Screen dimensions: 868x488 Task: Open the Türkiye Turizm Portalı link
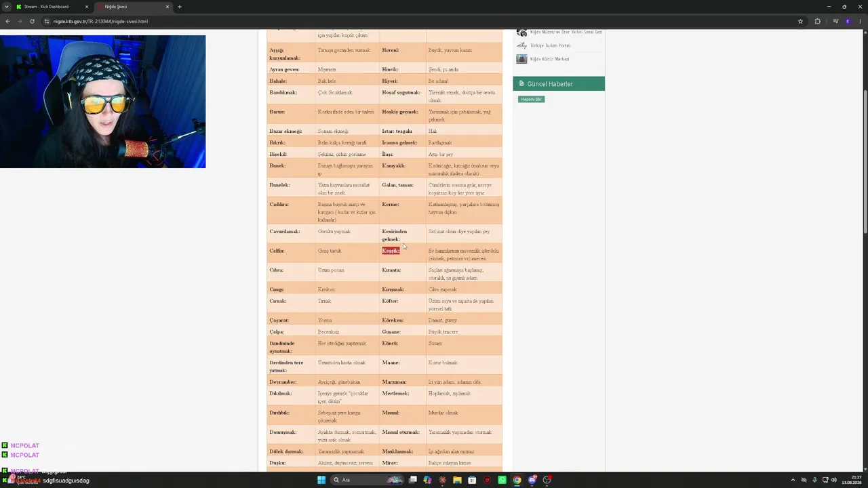pyautogui.click(x=550, y=45)
